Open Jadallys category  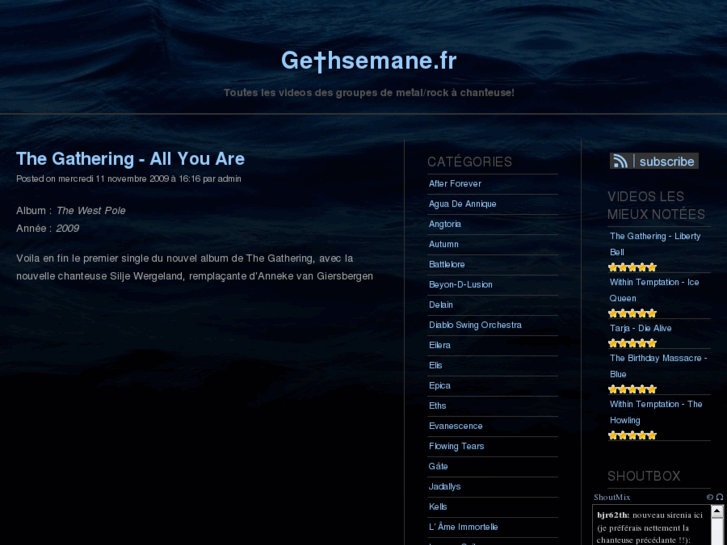tap(445, 486)
